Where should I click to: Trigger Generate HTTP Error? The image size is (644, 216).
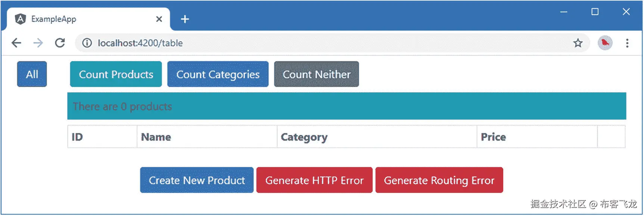point(314,180)
